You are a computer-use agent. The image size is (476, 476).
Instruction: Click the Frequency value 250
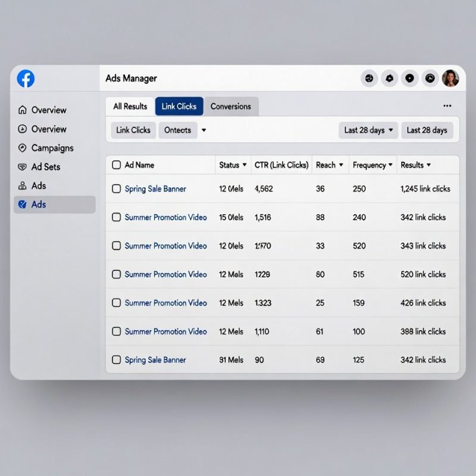pyautogui.click(x=359, y=189)
